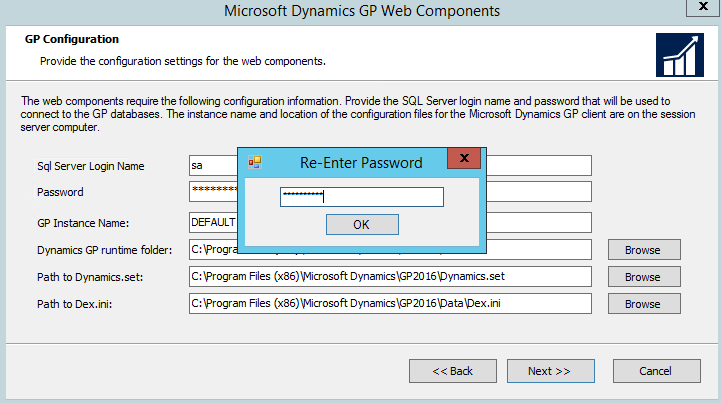The image size is (721, 403).
Task: Click the Microsoft Dynamics GP Web Components title bar
Action: coord(360,11)
